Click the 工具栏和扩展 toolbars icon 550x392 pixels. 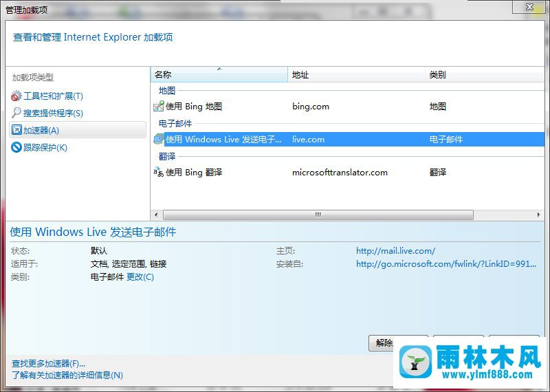pos(16,96)
